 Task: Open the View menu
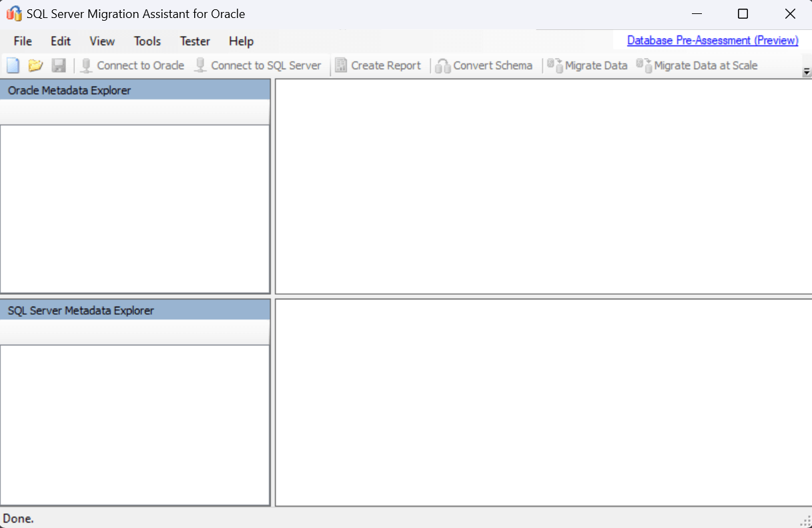pyautogui.click(x=102, y=41)
